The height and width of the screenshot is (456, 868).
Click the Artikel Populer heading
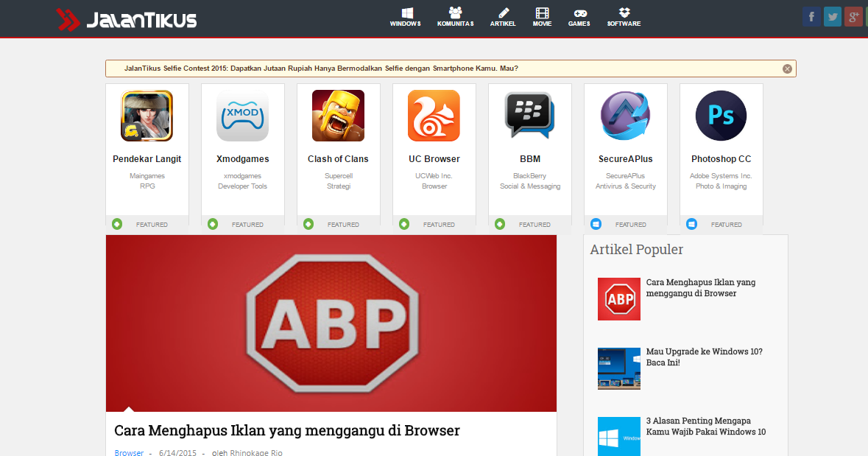click(637, 249)
